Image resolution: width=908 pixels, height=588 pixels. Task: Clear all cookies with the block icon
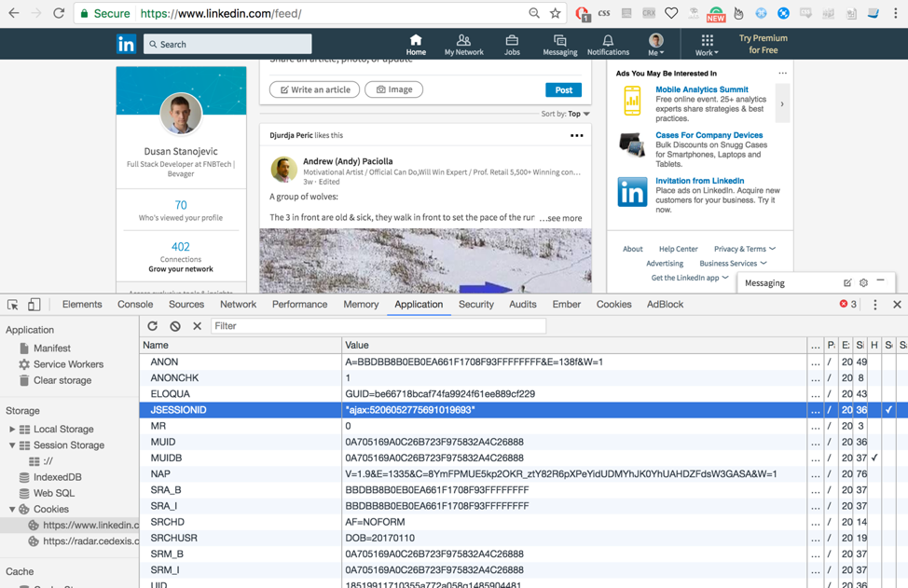[x=175, y=326]
